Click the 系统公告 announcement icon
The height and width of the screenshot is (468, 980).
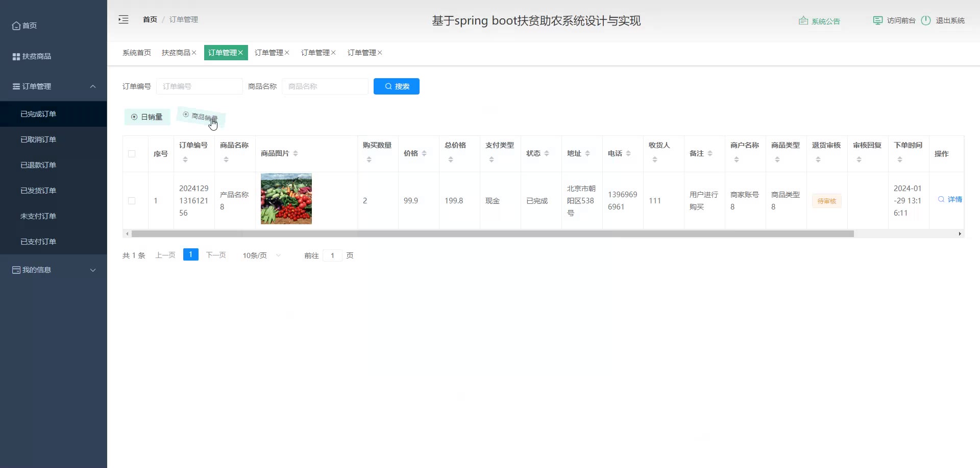803,21
